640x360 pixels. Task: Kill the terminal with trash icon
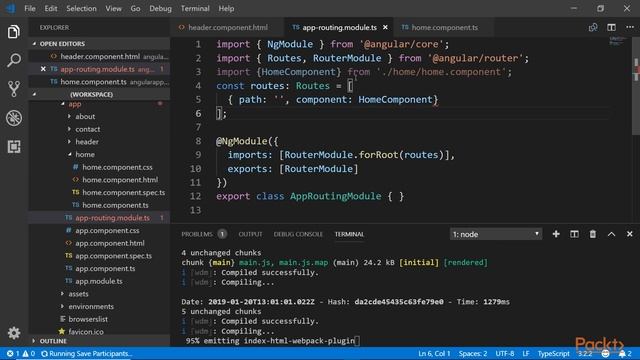(x=593, y=234)
